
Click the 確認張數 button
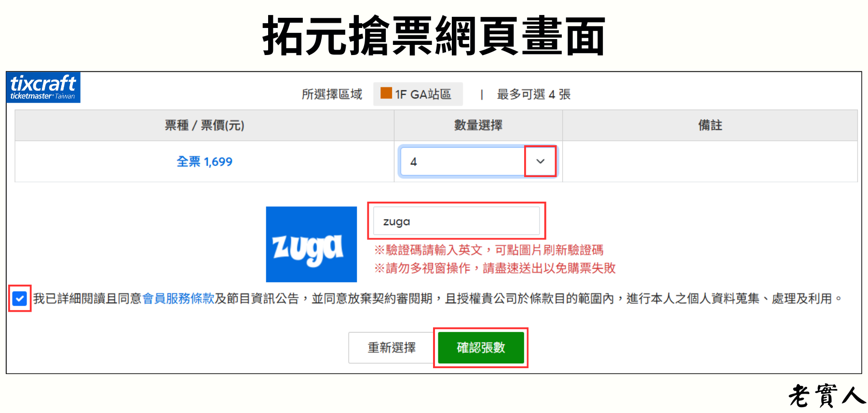481,347
